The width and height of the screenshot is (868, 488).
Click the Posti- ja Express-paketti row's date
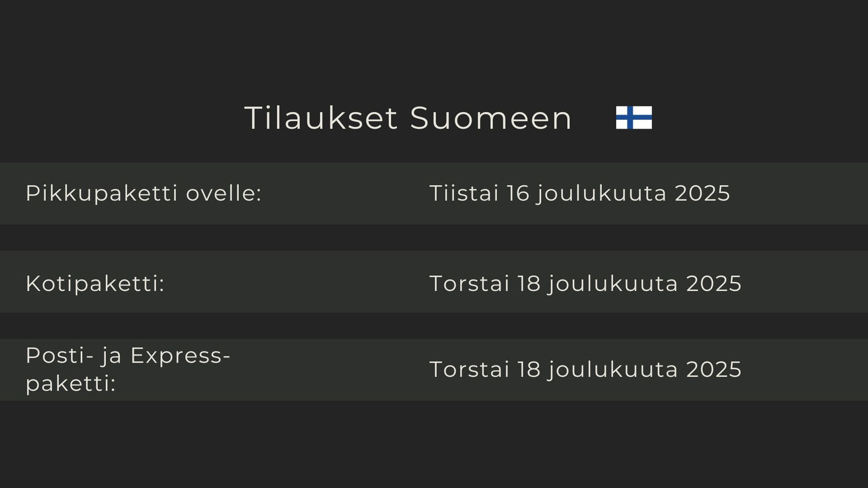585,369
